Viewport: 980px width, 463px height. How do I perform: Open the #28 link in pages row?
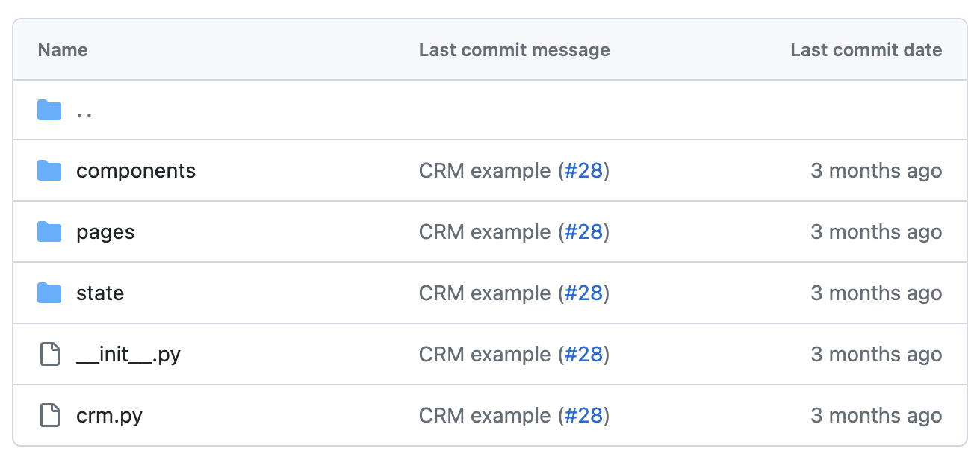point(583,232)
